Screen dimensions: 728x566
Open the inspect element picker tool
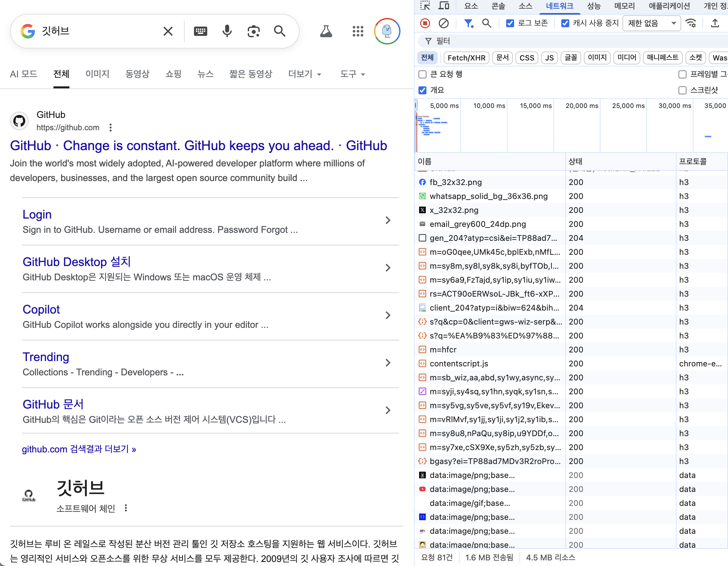(x=425, y=6)
